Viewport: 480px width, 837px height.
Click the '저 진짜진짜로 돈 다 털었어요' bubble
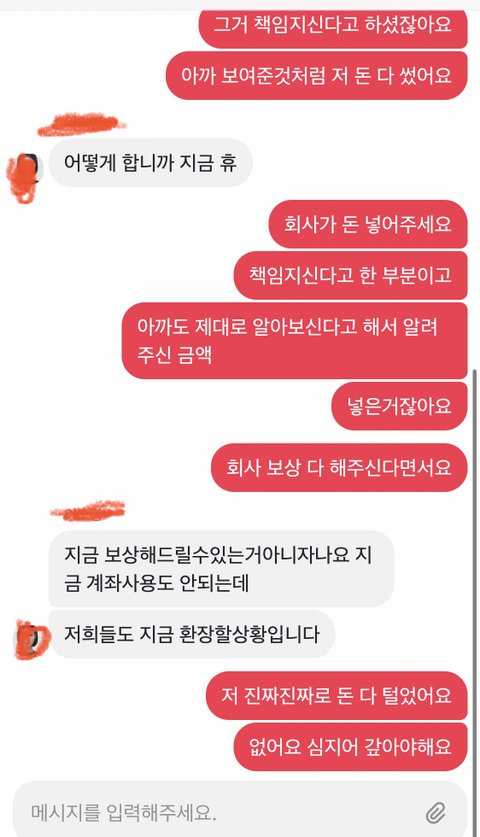tap(337, 695)
